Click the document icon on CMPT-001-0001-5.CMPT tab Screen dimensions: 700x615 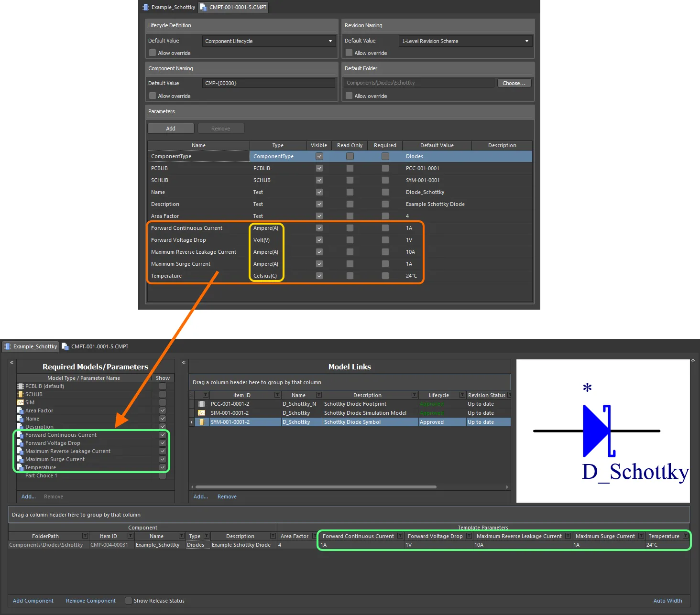pos(203,7)
